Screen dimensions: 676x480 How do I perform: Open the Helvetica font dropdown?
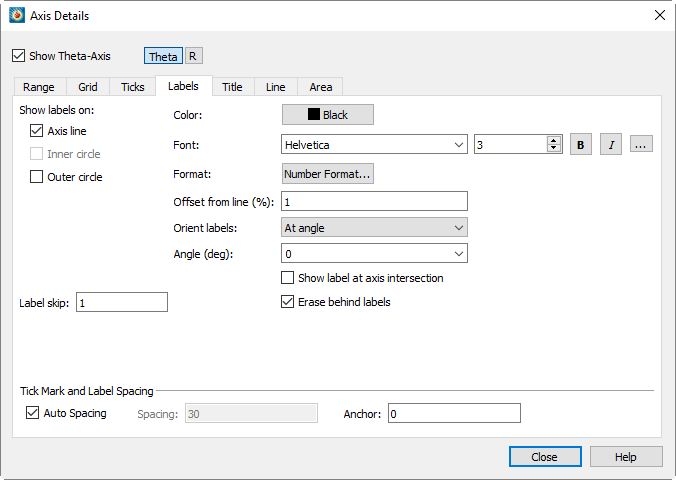coord(374,144)
